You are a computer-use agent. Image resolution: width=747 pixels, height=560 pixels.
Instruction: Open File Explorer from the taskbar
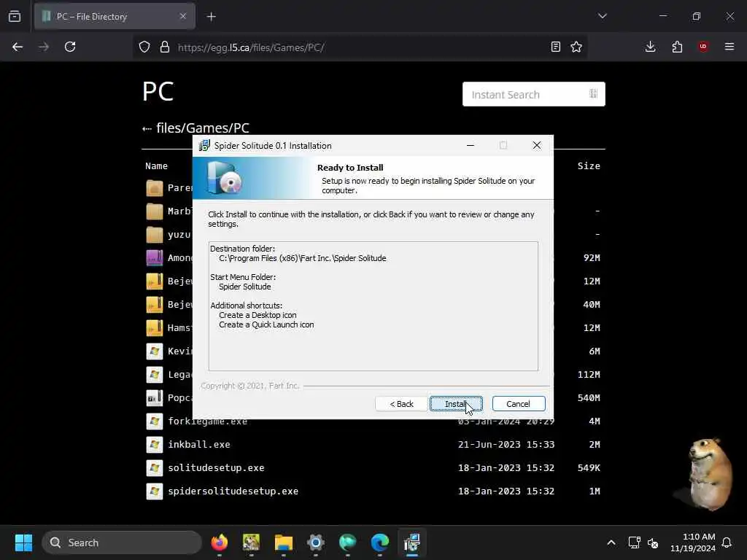tap(284, 542)
